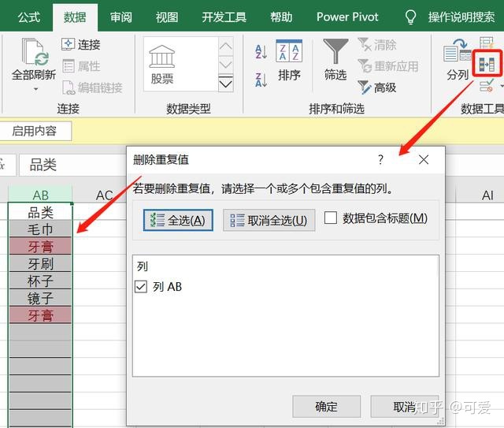Image resolution: width=504 pixels, height=428 pixels.
Task: Open the Refresh All dropdown arrow
Action: click(x=35, y=89)
